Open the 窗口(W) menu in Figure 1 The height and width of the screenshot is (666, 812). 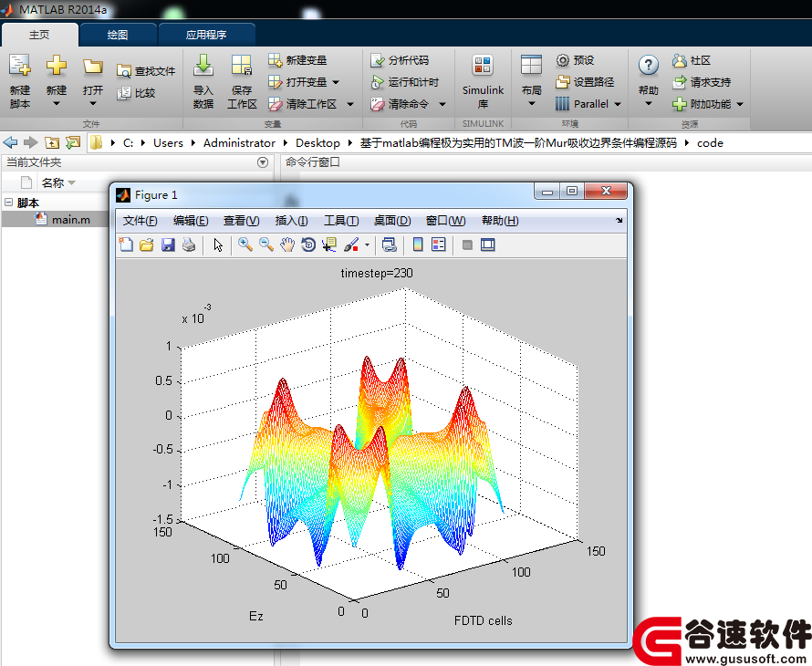[x=445, y=221]
